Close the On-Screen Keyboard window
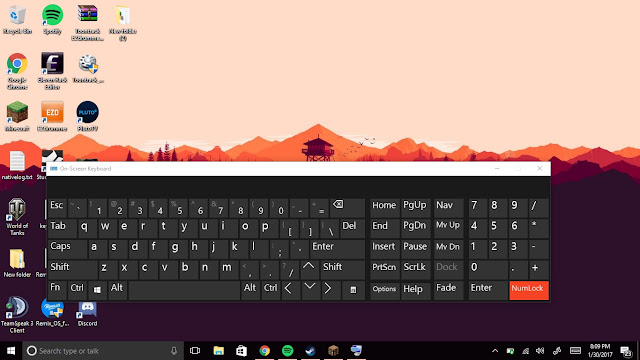Image resolution: width=640 pixels, height=360 pixels. (x=540, y=169)
